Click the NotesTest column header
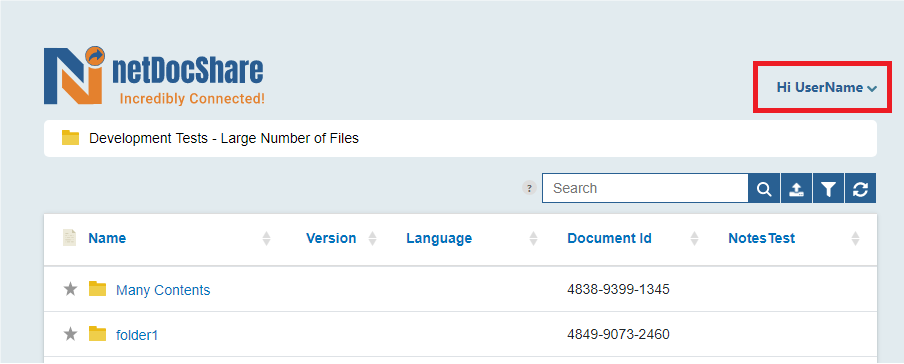Screen dimensions: 904x364 click(x=762, y=238)
